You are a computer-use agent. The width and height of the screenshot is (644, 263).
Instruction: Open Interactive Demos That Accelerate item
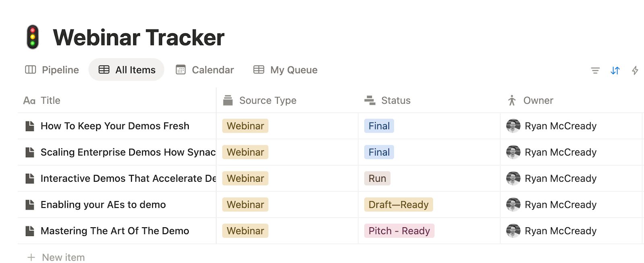tap(128, 179)
